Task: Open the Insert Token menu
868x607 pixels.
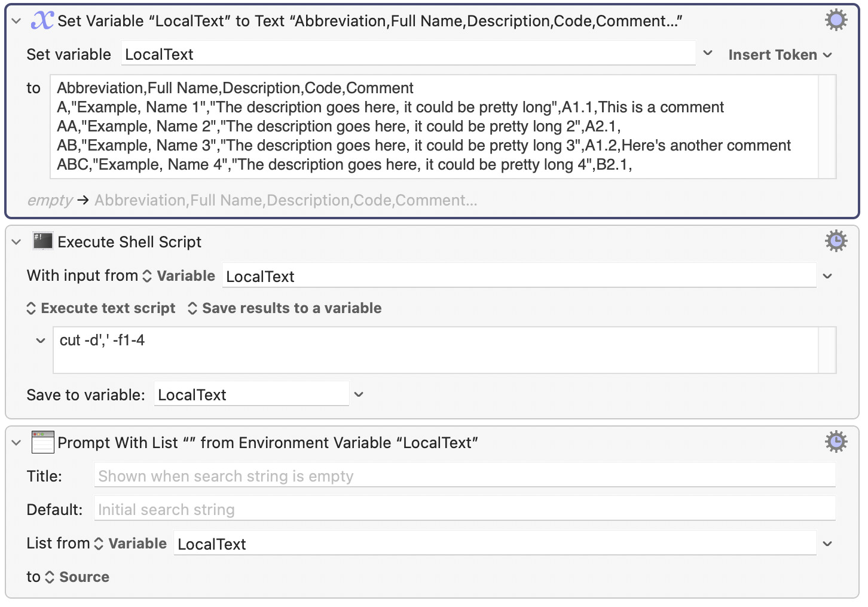Action: [780, 54]
